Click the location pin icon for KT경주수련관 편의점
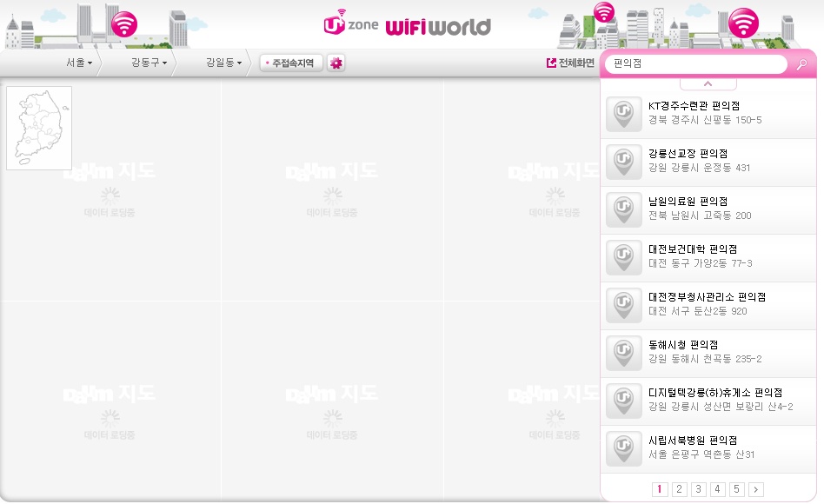This screenshot has height=504, width=824. click(624, 114)
